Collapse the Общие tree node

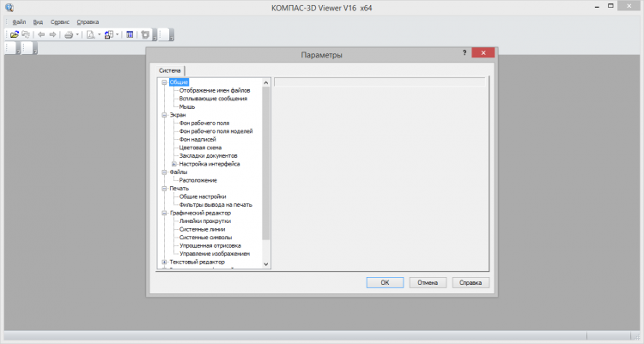coord(164,82)
